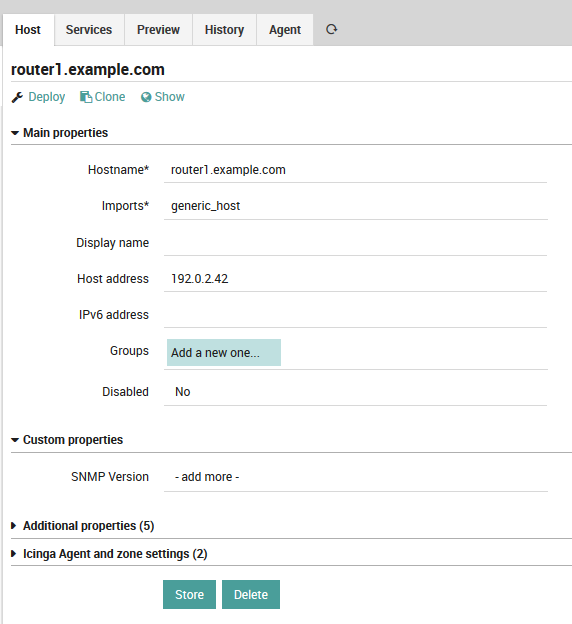Click the globe icon next to Show

[x=146, y=97]
